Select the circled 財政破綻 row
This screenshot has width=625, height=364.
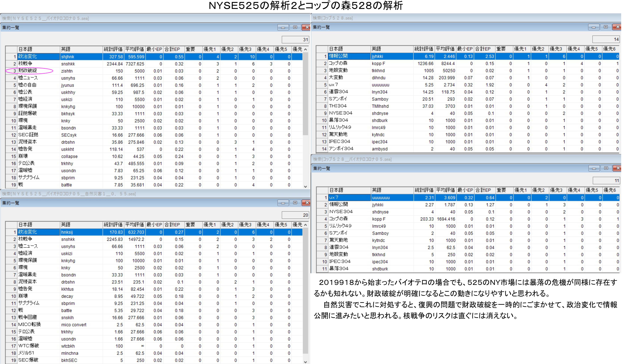tap(28, 71)
